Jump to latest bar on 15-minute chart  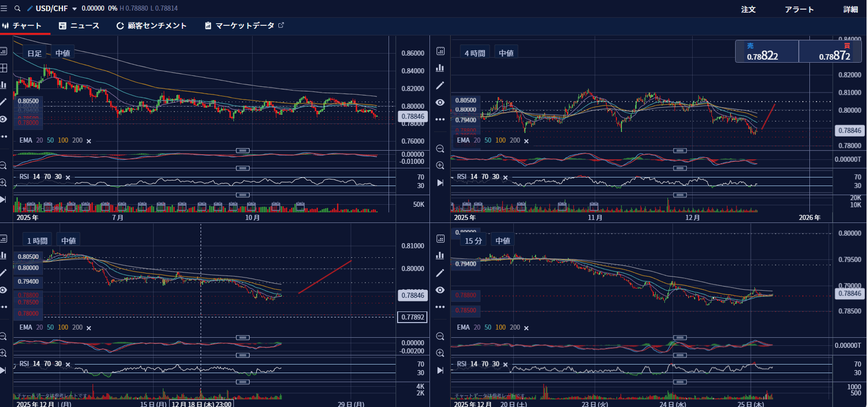click(x=440, y=370)
